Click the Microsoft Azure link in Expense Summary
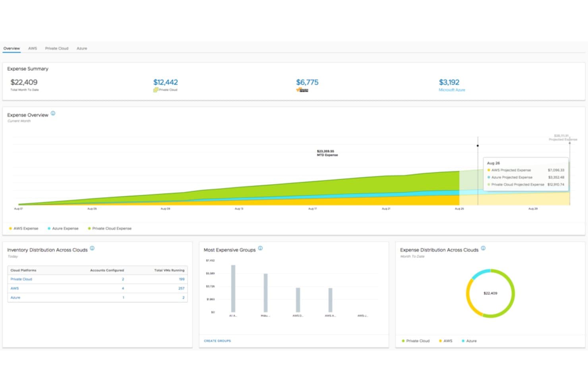This screenshot has height=392, width=588. (x=452, y=90)
